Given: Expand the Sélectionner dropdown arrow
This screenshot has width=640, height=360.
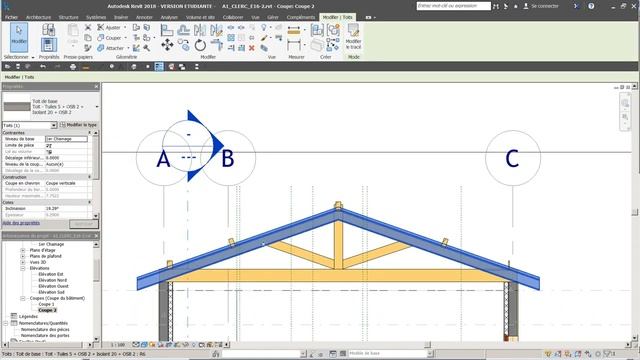Looking at the screenshot, I should coord(33,58).
